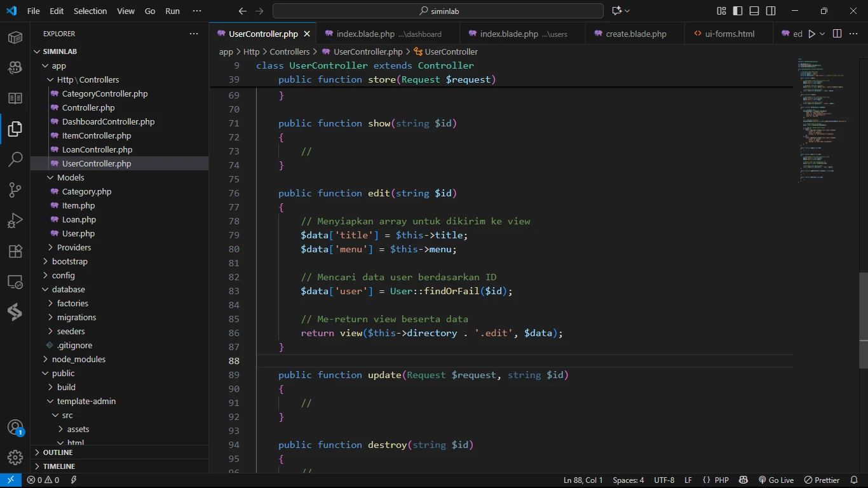Expand the OUTLINE section
This screenshot has height=488, width=868.
(x=57, y=452)
